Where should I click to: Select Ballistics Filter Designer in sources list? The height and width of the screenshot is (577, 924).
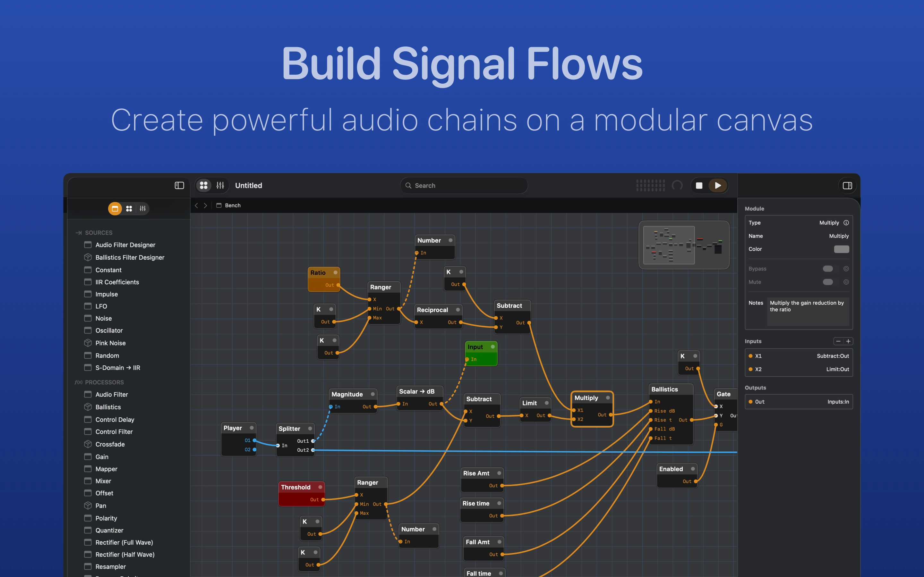[x=130, y=258]
